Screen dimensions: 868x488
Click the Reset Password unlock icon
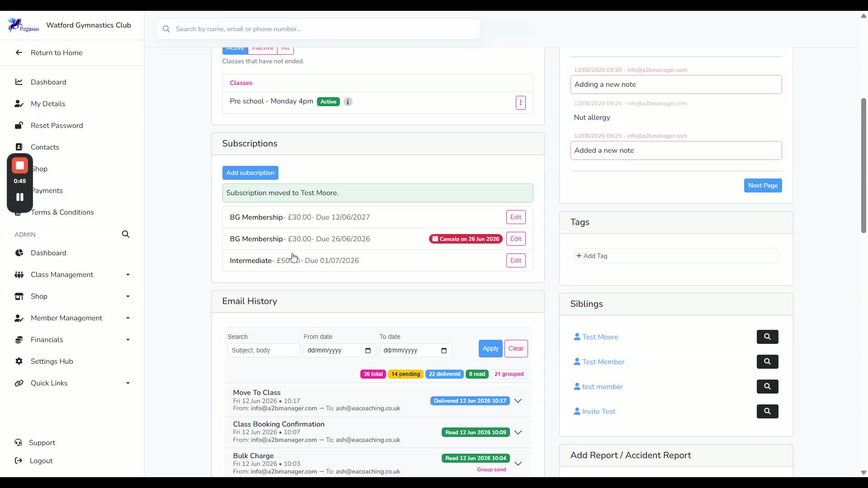tap(19, 125)
